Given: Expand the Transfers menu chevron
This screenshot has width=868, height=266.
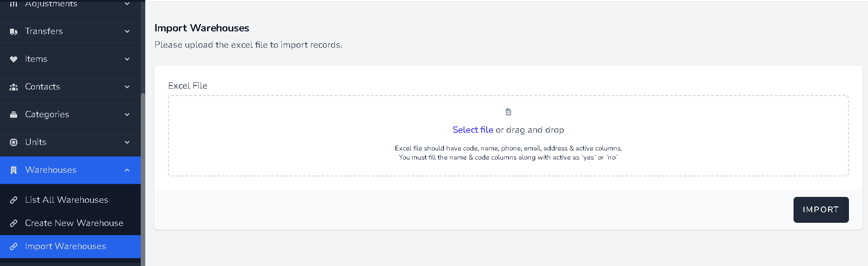Looking at the screenshot, I should point(127,31).
